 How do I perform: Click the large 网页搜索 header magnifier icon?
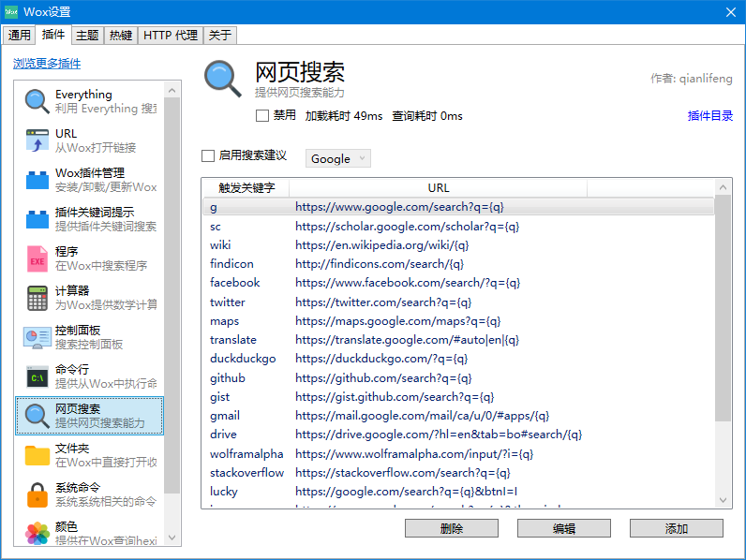point(223,79)
